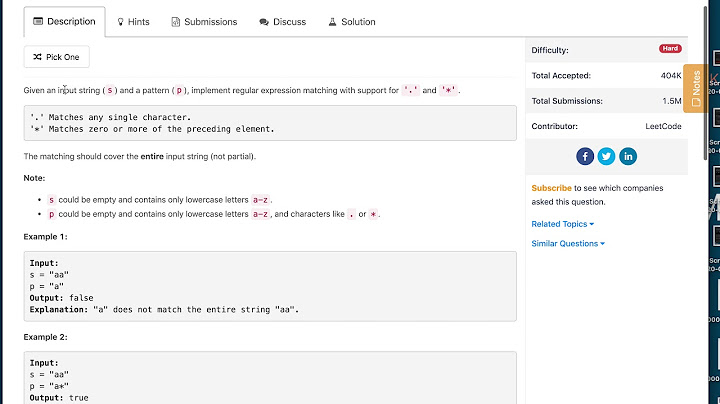Open the Description tab
This screenshot has height=404, width=720.
(x=64, y=22)
